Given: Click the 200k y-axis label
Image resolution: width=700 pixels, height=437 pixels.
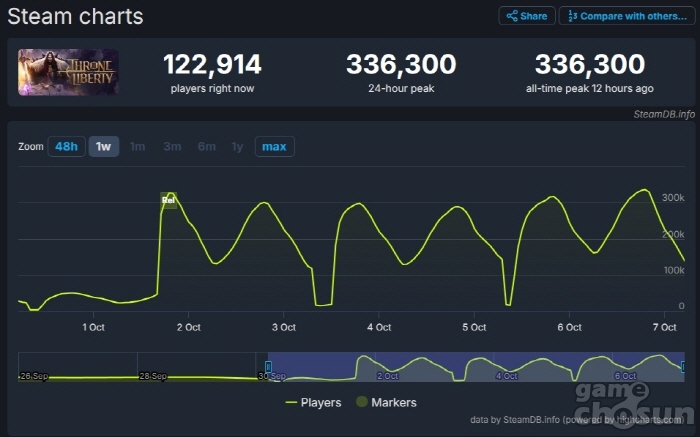Looking at the screenshot, I should 673,234.
